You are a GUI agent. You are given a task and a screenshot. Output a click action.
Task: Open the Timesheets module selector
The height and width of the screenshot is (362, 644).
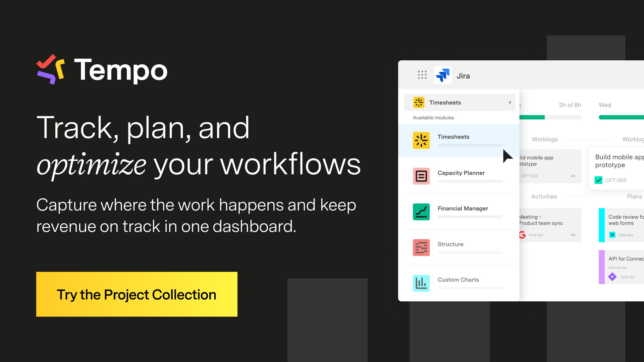460,103
